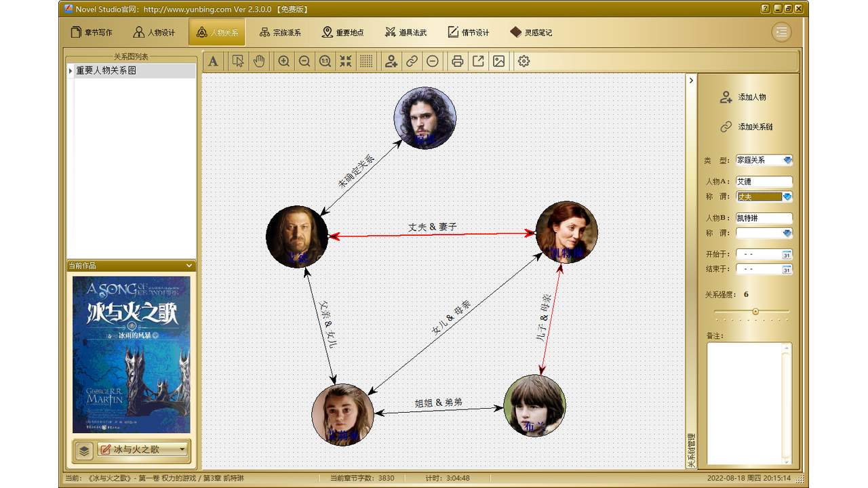Screen dimensions: 868x488
Task: Open the 称谓 dropdown showing 丈夫
Action: pos(786,196)
